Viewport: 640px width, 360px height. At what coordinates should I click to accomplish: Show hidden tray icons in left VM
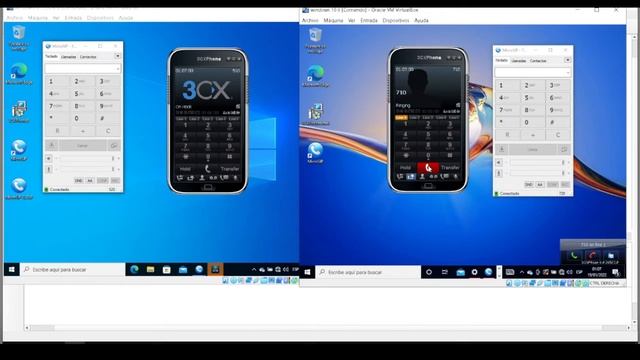(x=254, y=269)
